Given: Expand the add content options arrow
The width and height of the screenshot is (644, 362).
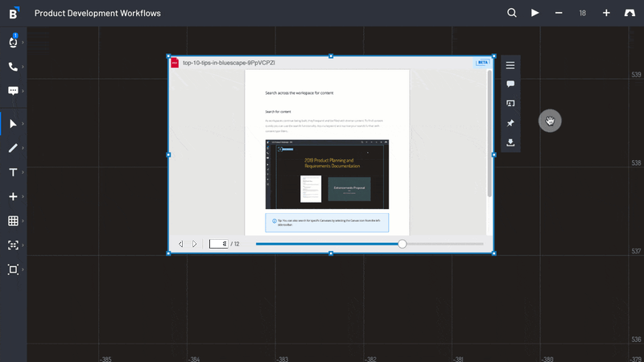Looking at the screenshot, I should [x=23, y=196].
